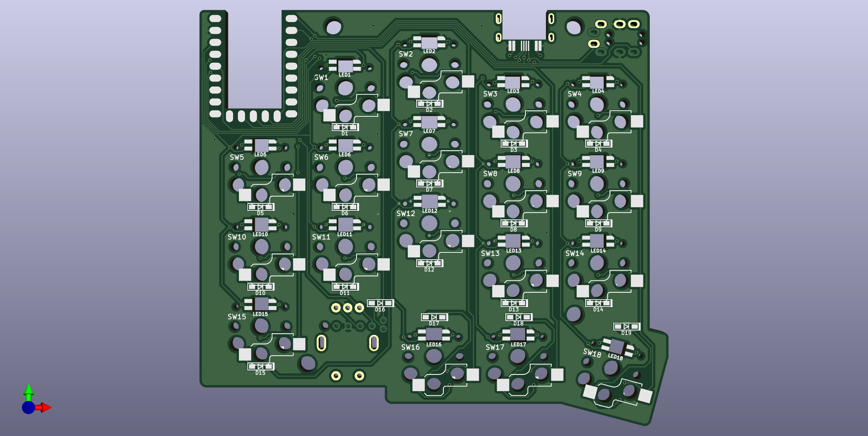Viewport: 868px width, 436px height.
Task: Click the SW18 rotated silkscreen label
Action: point(592,353)
